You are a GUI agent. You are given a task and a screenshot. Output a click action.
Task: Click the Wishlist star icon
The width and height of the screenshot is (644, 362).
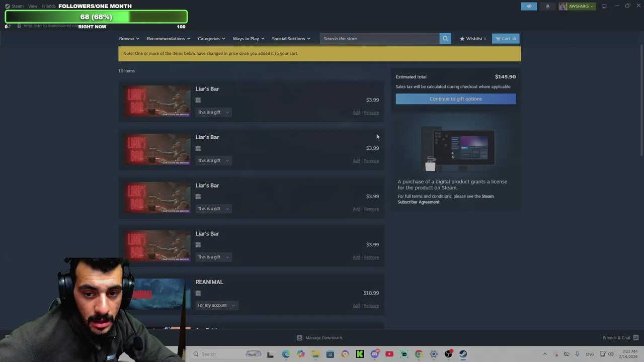[462, 39]
